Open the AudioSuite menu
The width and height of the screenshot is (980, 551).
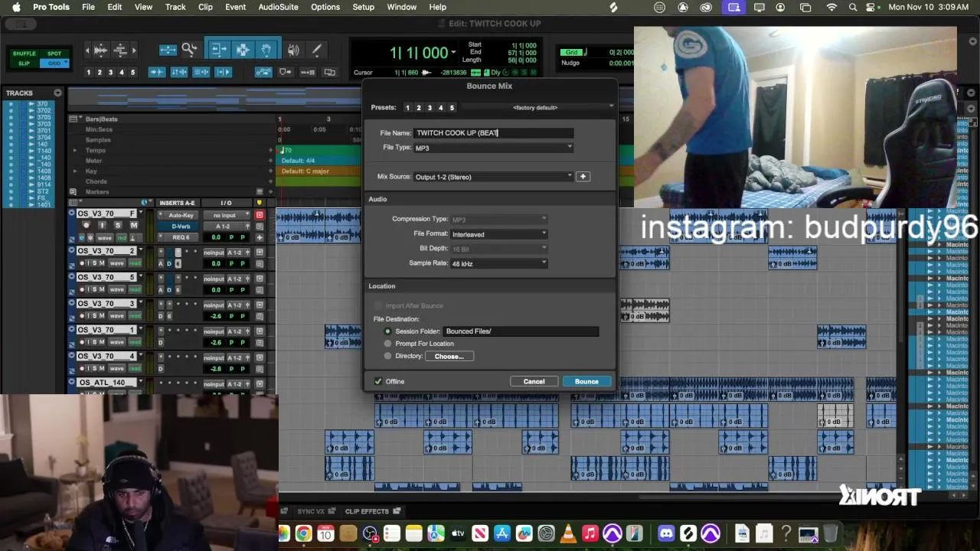pyautogui.click(x=278, y=7)
